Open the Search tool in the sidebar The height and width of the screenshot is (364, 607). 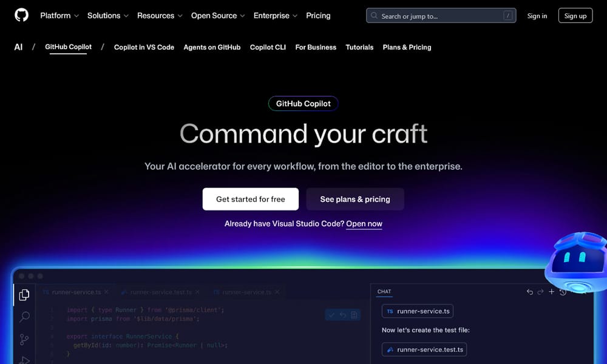[24, 316]
